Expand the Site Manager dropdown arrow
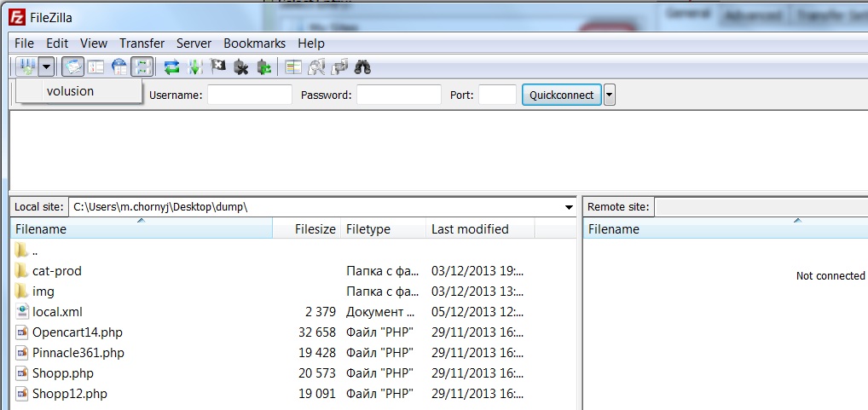This screenshot has width=868, height=410. (x=46, y=67)
